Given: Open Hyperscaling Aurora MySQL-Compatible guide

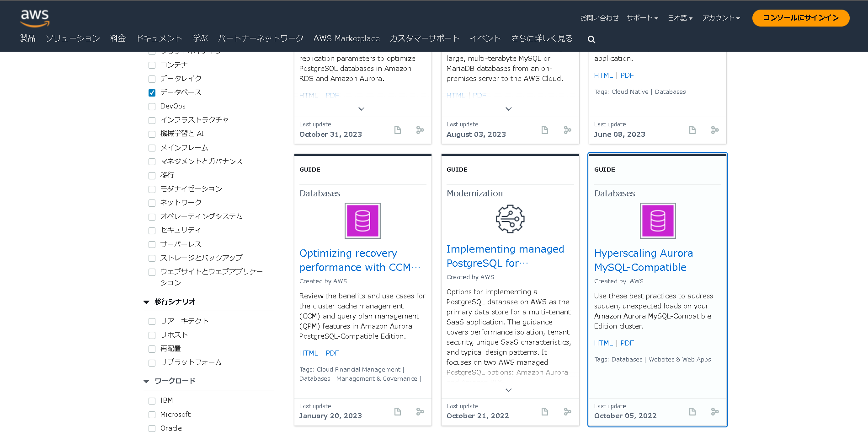Looking at the screenshot, I should coord(644,260).
